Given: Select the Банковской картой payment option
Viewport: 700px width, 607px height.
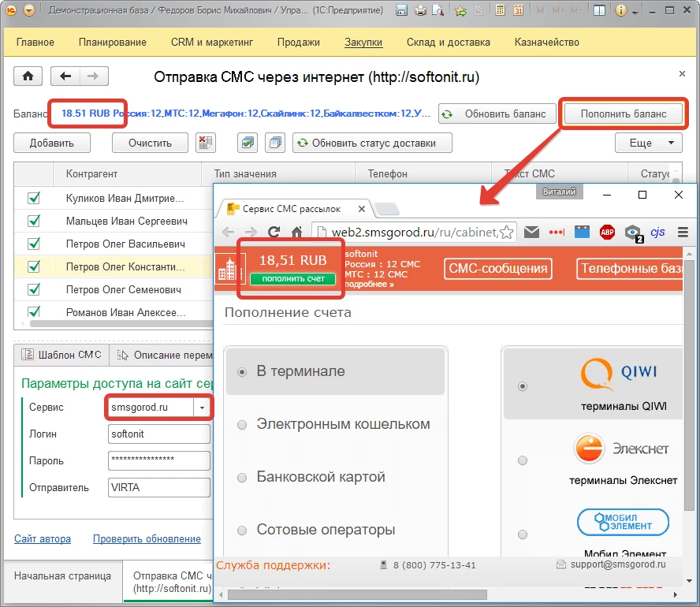Looking at the screenshot, I should [x=242, y=478].
